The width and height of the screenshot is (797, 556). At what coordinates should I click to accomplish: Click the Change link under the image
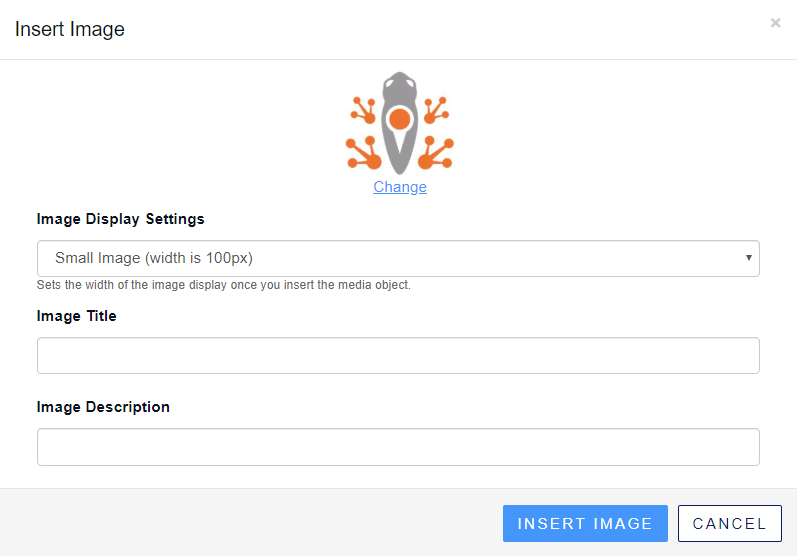(400, 187)
